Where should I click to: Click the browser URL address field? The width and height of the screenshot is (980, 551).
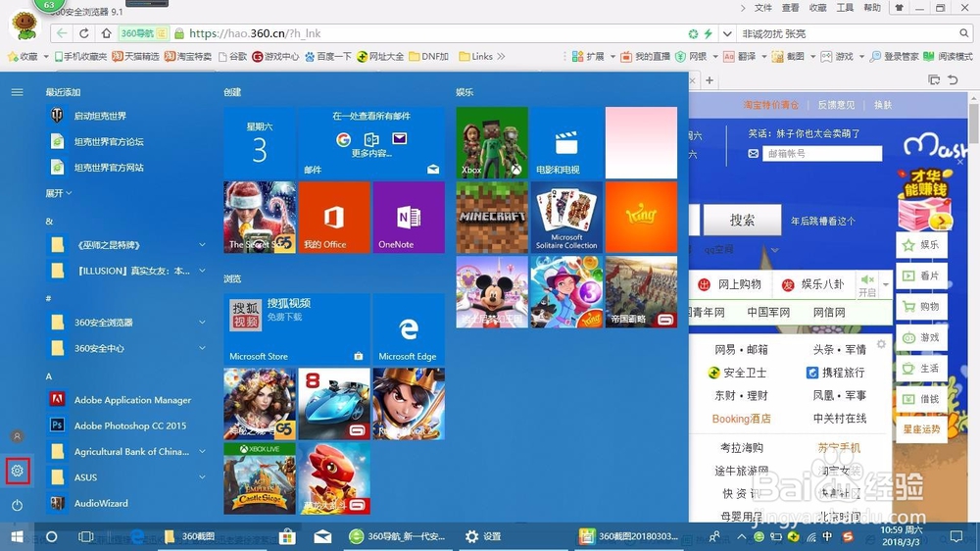(431, 33)
